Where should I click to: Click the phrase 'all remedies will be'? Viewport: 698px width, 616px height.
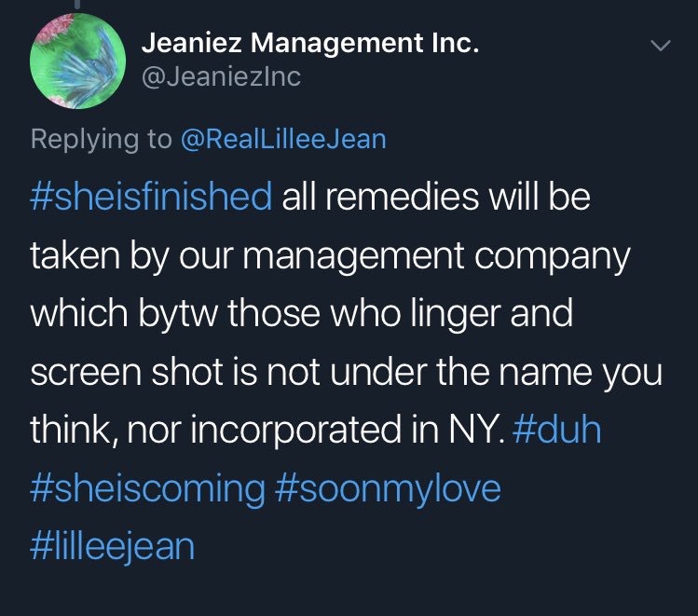[x=436, y=196]
